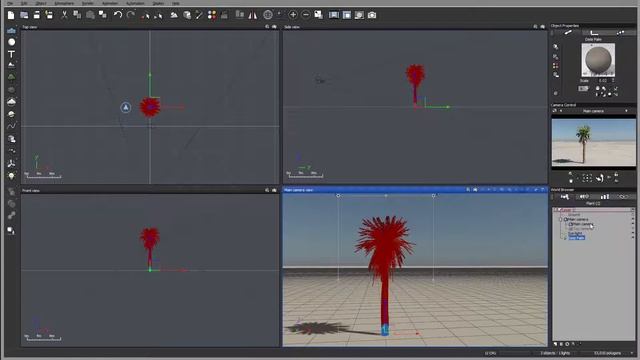Screen dimensions: 640x360
Task: Select the ventilator wind tool
Action: point(11,164)
